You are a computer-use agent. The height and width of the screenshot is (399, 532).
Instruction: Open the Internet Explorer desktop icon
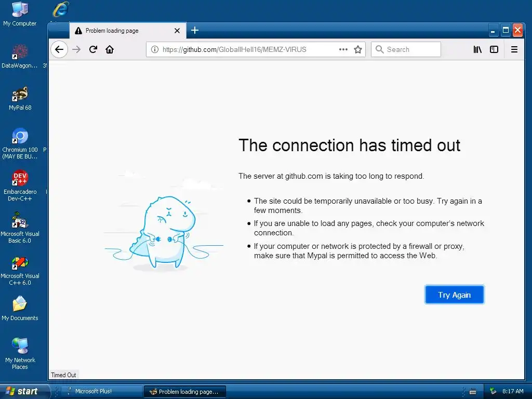61,9
